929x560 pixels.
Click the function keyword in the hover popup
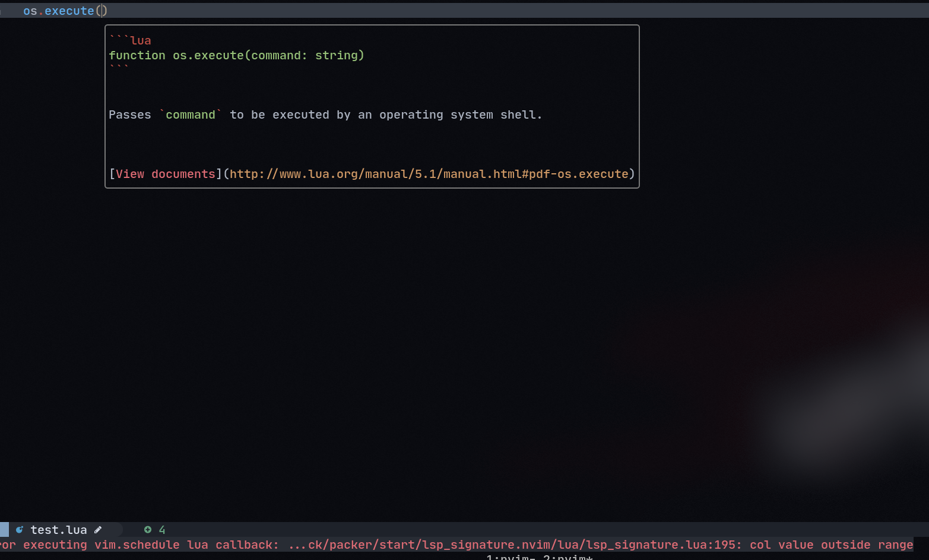137,55
